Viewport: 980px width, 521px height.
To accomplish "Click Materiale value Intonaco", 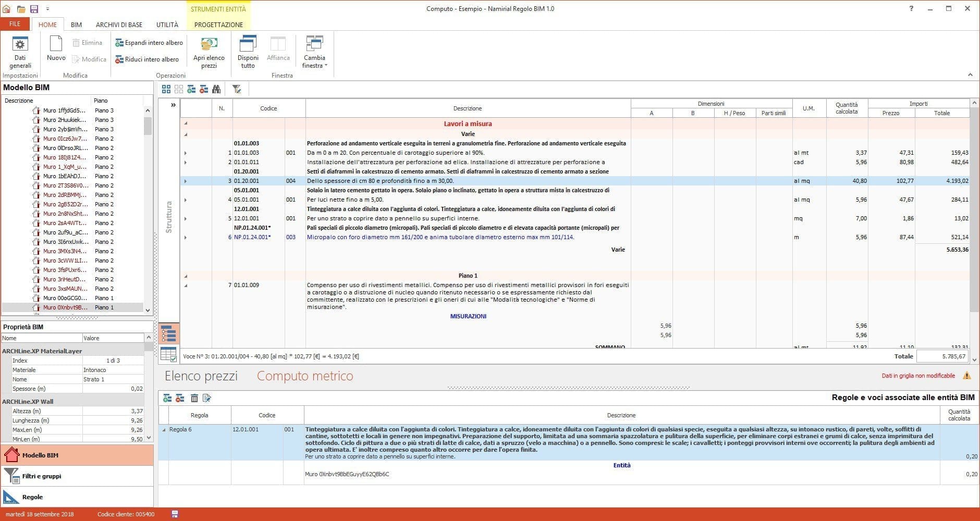I will pyautogui.click(x=113, y=370).
